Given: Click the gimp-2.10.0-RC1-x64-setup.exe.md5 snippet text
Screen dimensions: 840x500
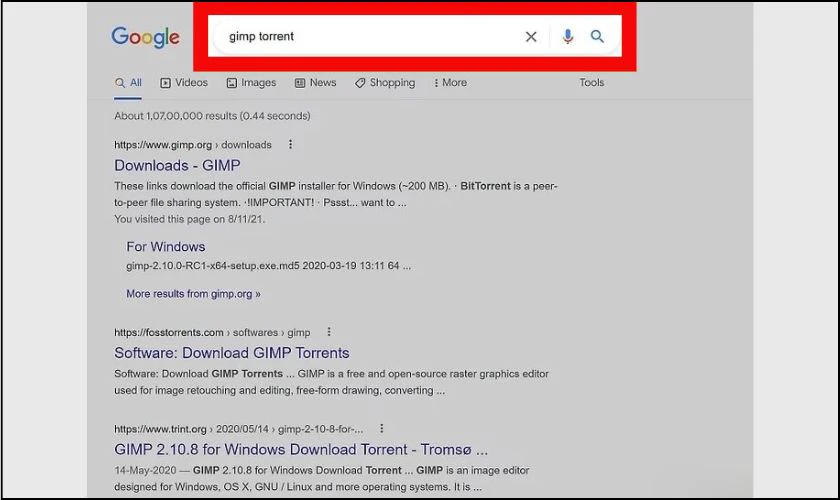Looking at the screenshot, I should point(268,266).
